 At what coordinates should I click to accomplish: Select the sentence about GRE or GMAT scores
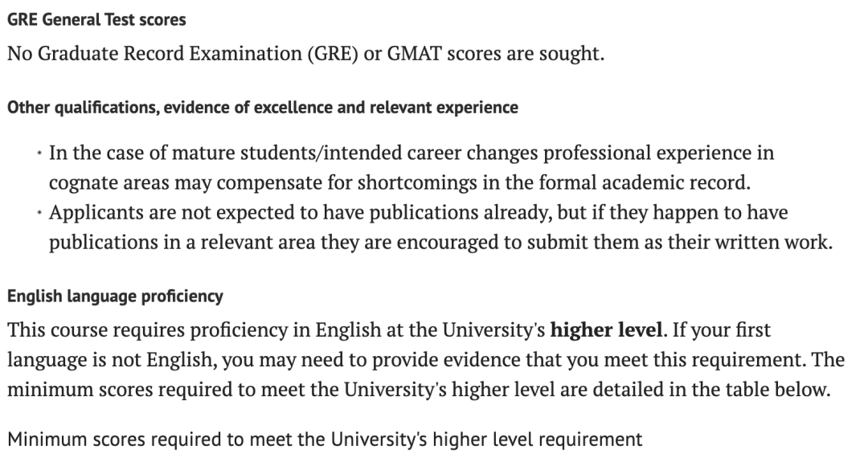(x=305, y=54)
